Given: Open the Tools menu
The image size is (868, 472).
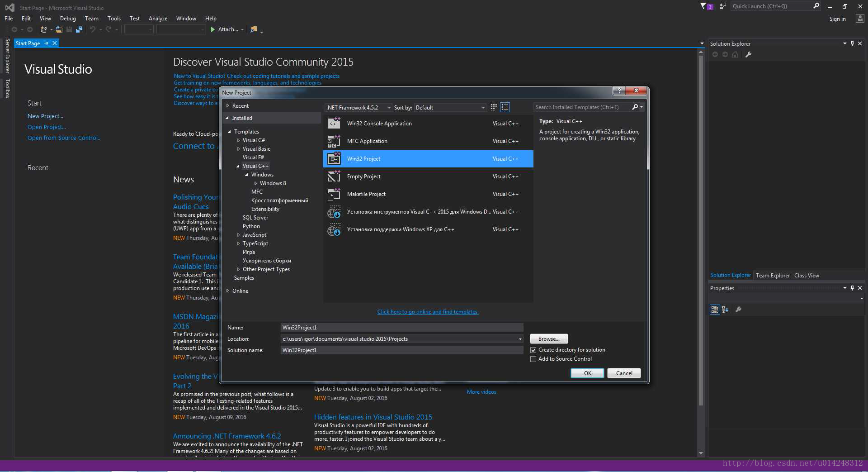Looking at the screenshot, I should tap(114, 19).
